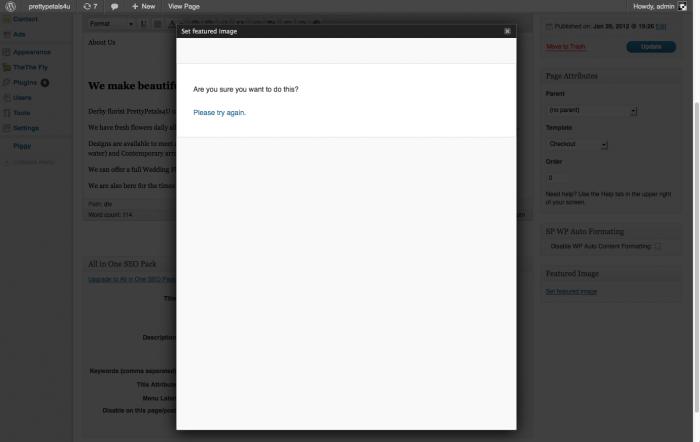Open the updates icon showing 7
The width and height of the screenshot is (700, 442).
tap(90, 7)
